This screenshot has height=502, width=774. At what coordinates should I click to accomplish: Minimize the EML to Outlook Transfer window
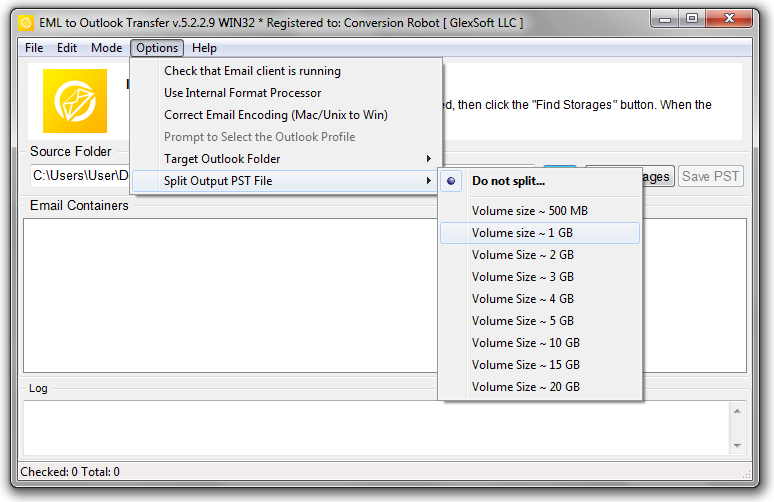coord(665,19)
